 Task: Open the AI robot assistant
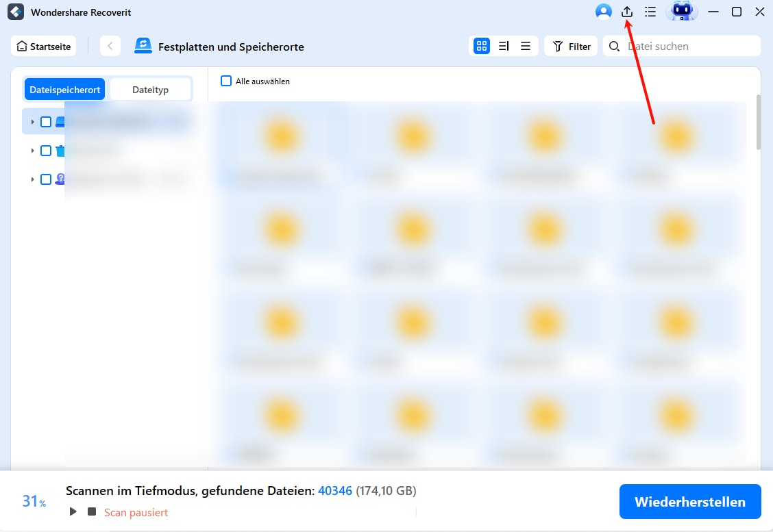point(682,11)
